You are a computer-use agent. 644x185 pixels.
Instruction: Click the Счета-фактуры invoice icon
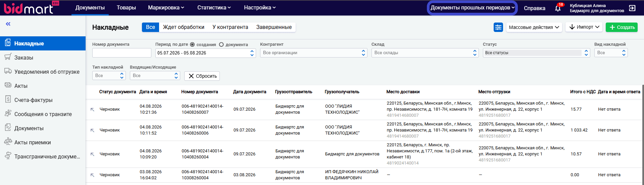[x=8, y=99]
